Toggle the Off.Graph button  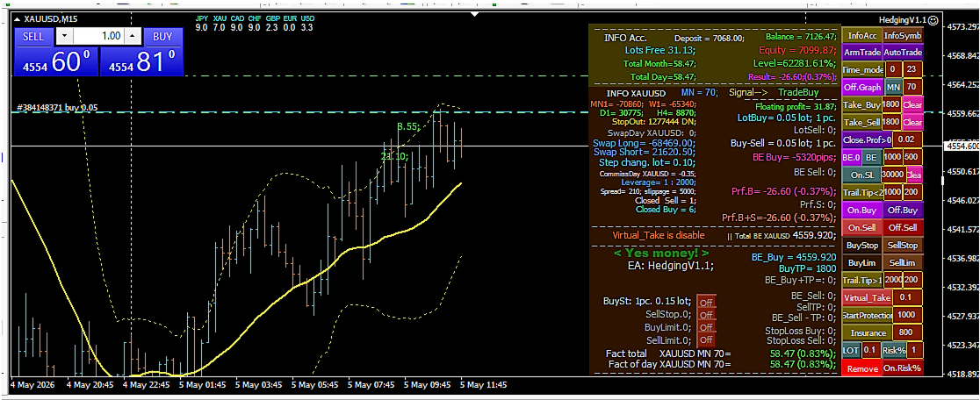[862, 87]
